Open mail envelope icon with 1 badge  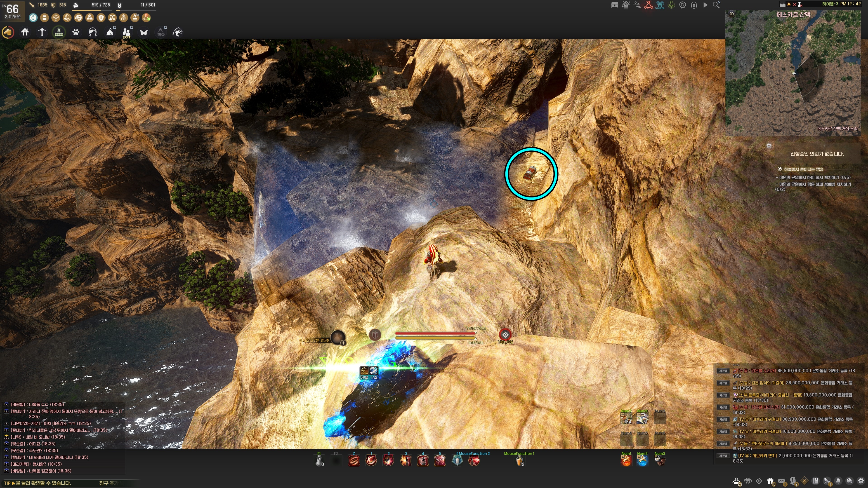coord(782,481)
